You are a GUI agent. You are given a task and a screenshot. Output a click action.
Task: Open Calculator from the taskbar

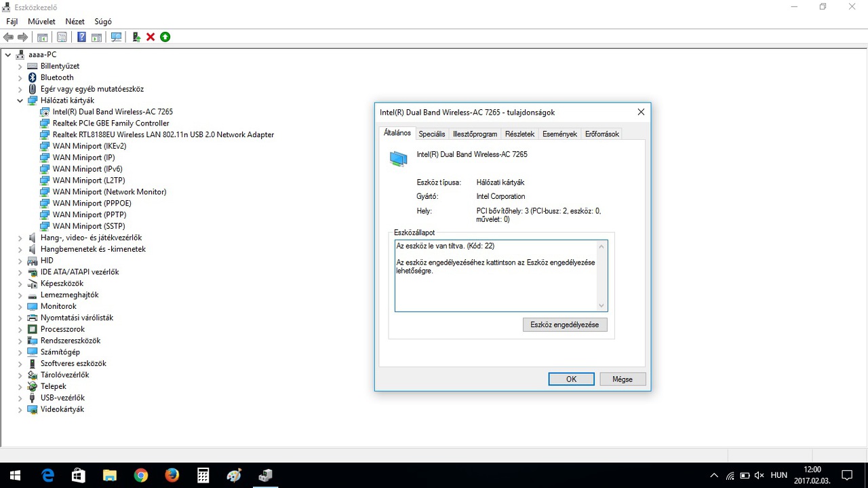[203, 475]
